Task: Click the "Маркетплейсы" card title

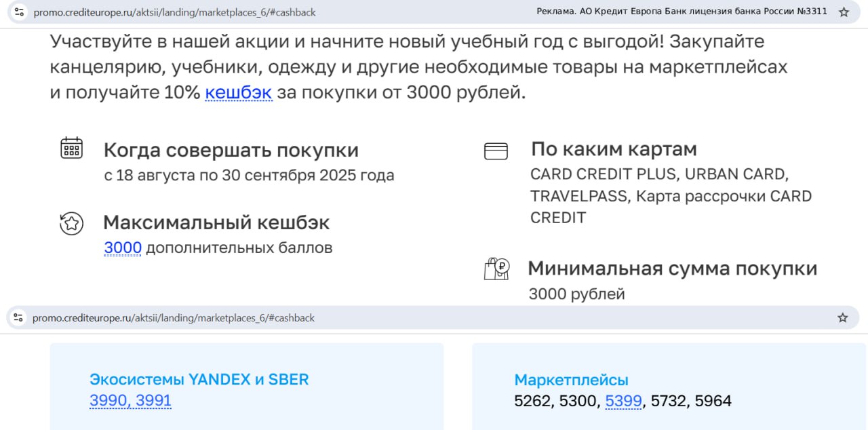Action: 571,380
